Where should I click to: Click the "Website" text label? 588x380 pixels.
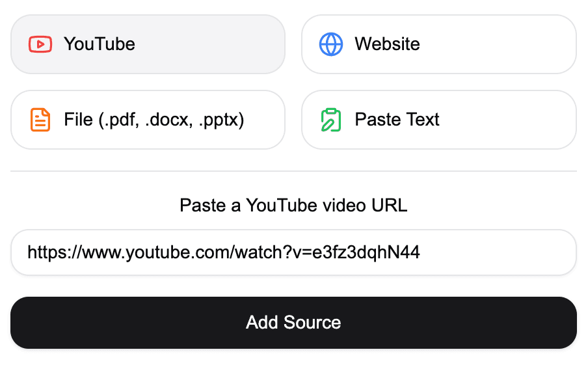387,44
